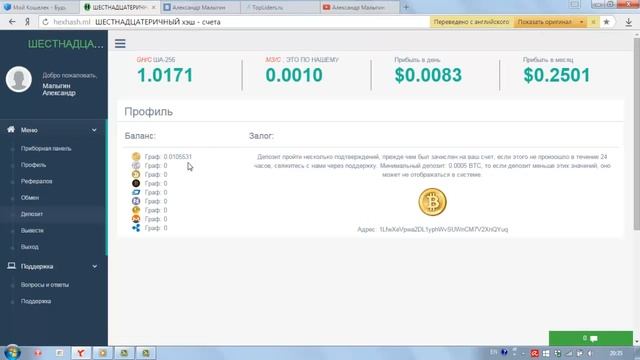
Task: Click the large Bitcoin logo under Залог
Action: [x=432, y=202]
